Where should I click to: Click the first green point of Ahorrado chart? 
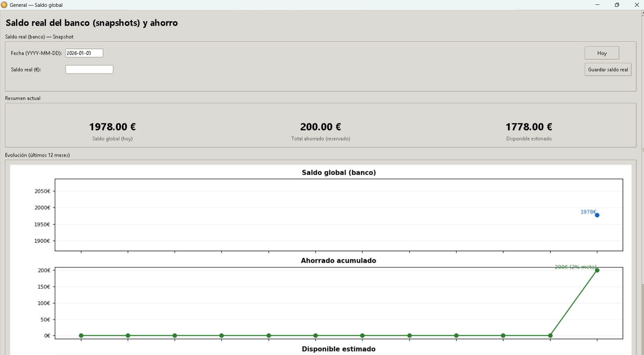(x=81, y=335)
